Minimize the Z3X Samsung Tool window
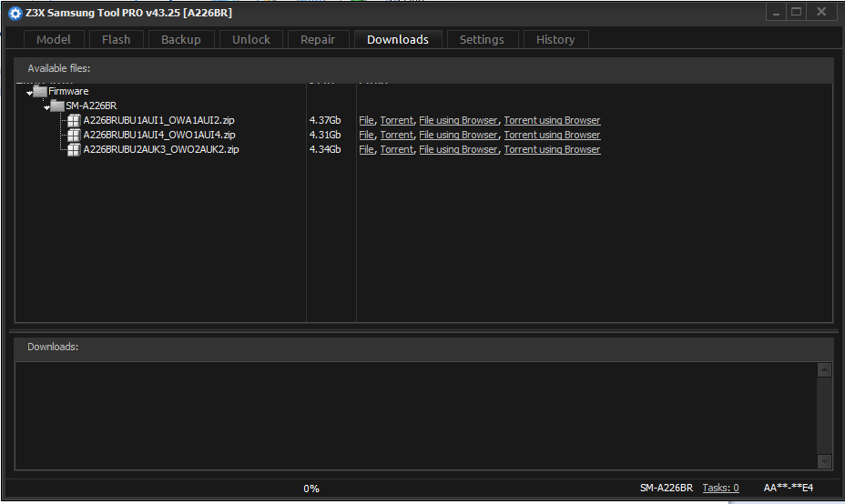The image size is (845, 504). [777, 13]
